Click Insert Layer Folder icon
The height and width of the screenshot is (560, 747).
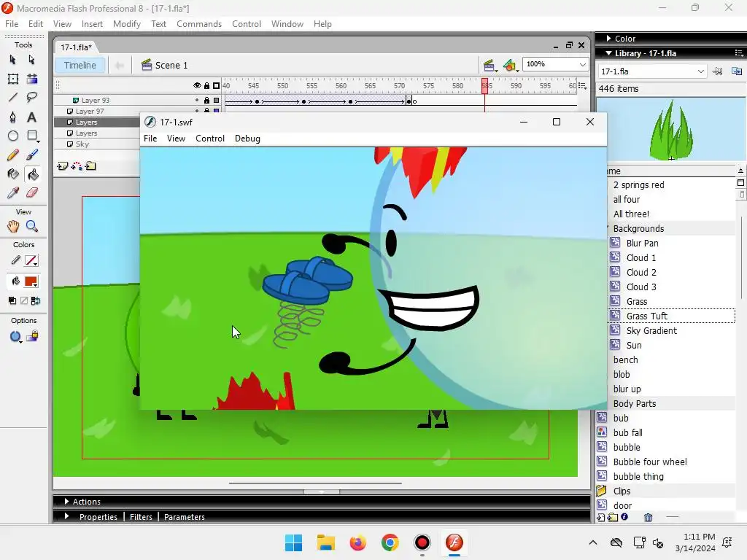click(90, 166)
